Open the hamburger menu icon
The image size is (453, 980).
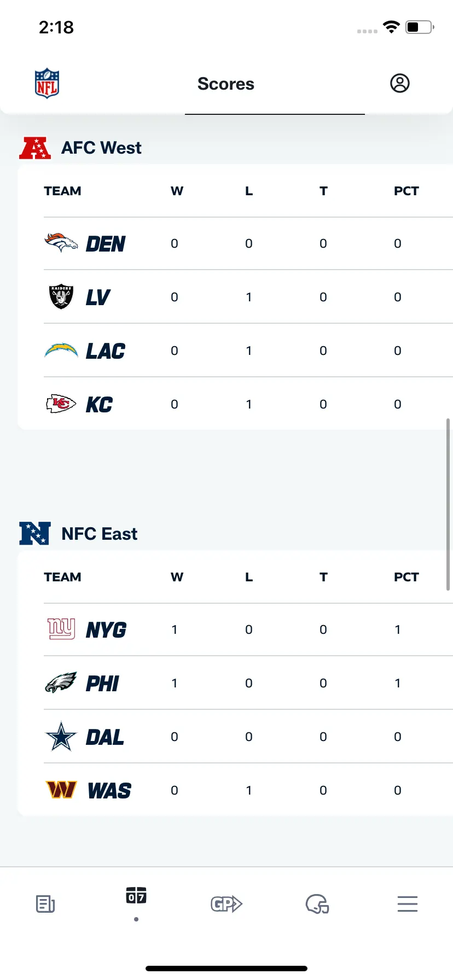coord(408,904)
